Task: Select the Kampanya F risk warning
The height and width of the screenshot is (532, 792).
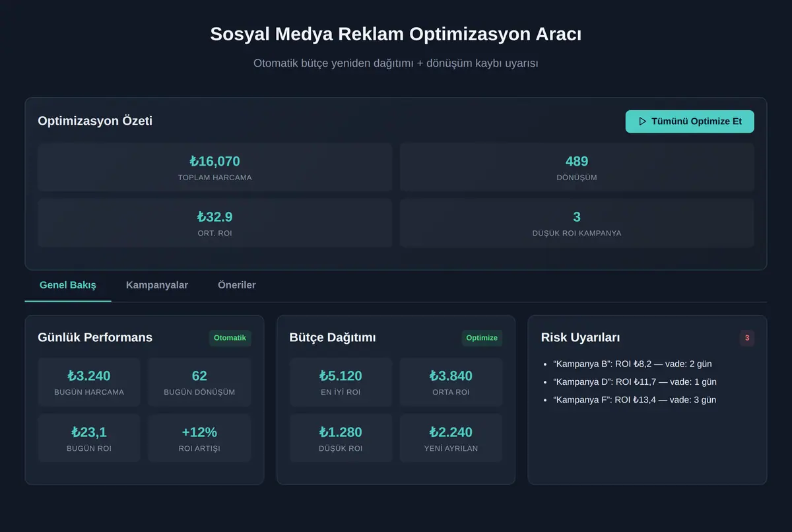Action: pyautogui.click(x=634, y=399)
